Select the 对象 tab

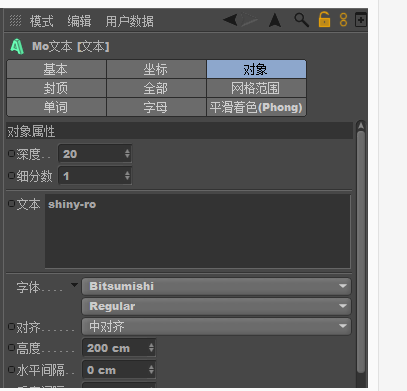[x=256, y=69]
